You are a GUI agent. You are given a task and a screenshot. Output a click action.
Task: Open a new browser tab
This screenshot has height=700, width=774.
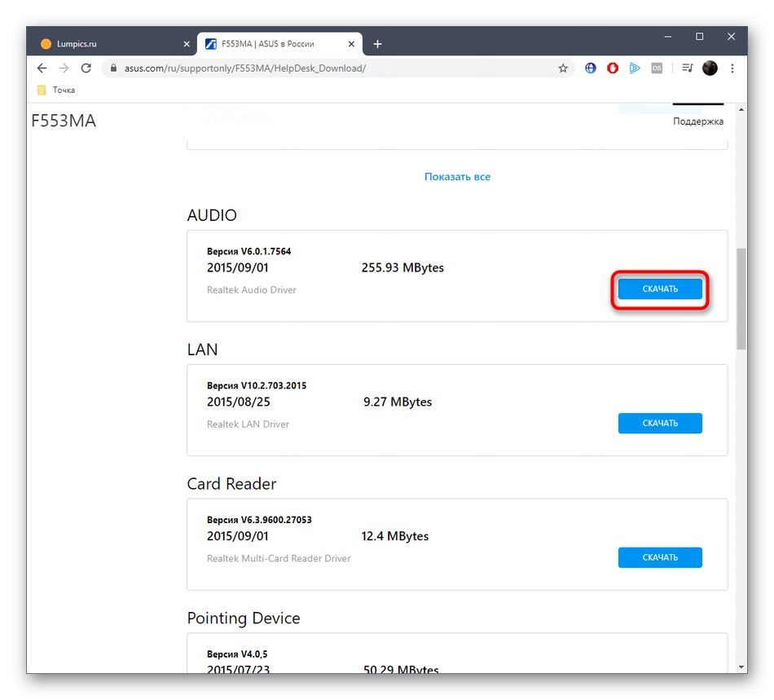tap(377, 43)
